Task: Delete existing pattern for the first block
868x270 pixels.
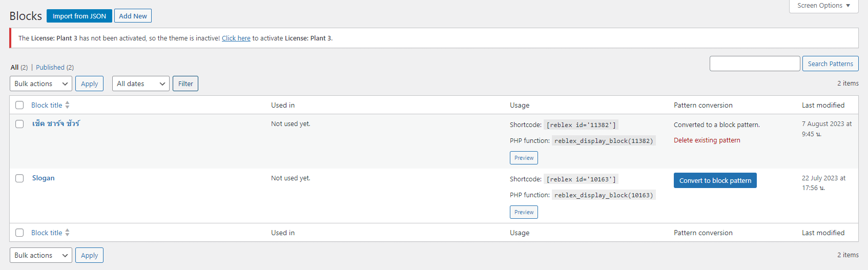Action: 707,140
